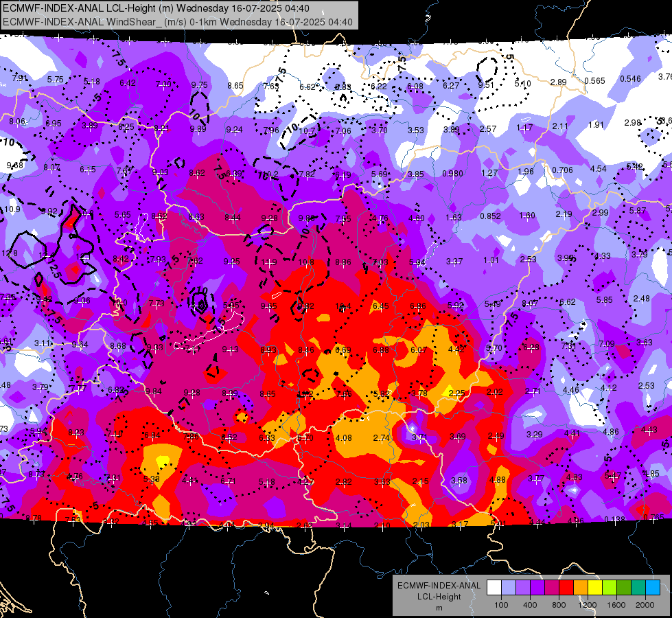
Task: Click the legend scale label '1600'
Action: pos(616,605)
